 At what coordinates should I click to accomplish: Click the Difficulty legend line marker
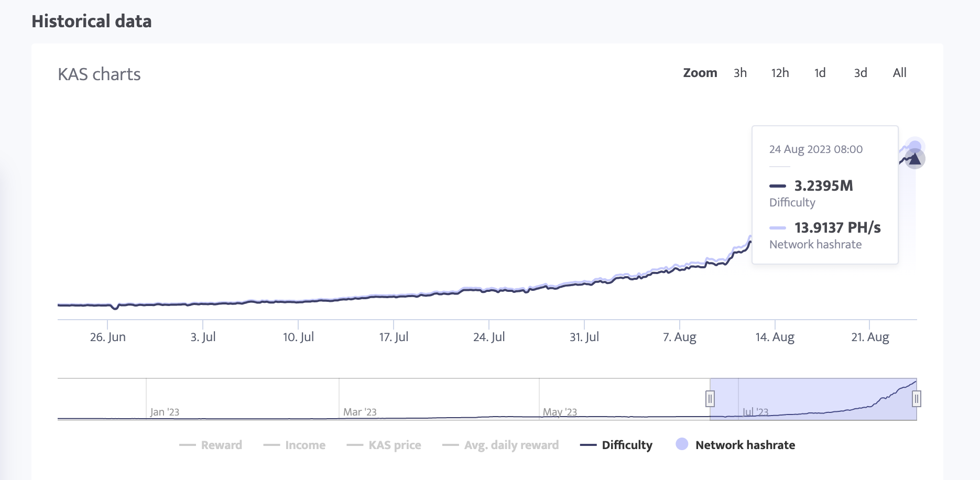[x=588, y=445]
